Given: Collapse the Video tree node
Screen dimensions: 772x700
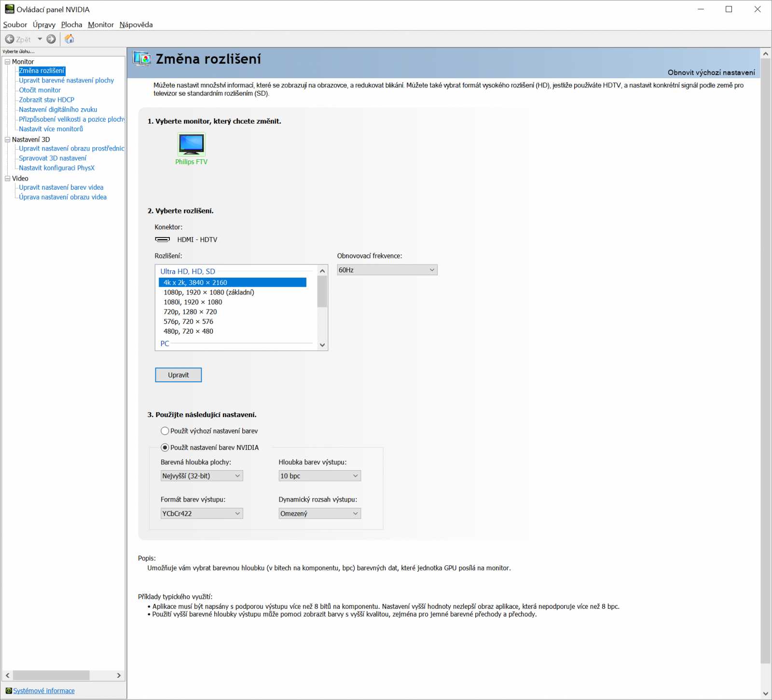Looking at the screenshot, I should pos(7,179).
